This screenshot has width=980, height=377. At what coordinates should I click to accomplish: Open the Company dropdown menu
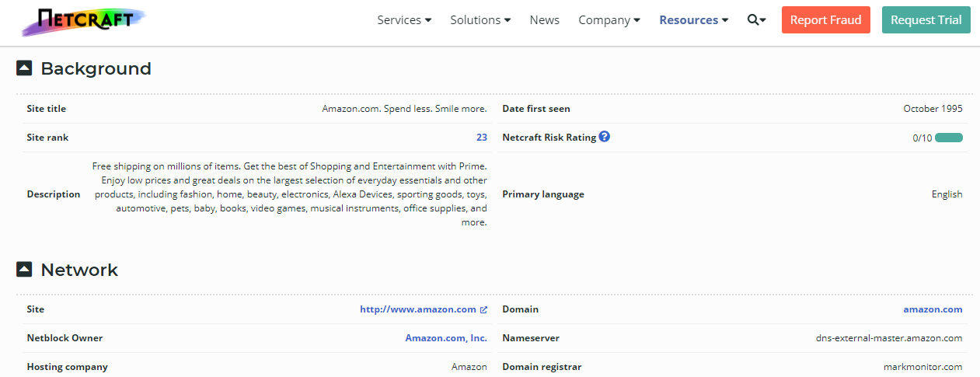[609, 20]
